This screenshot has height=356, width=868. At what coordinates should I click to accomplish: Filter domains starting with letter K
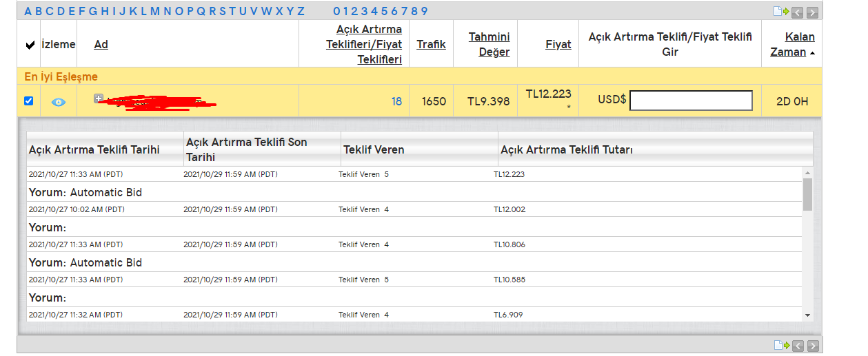click(133, 11)
